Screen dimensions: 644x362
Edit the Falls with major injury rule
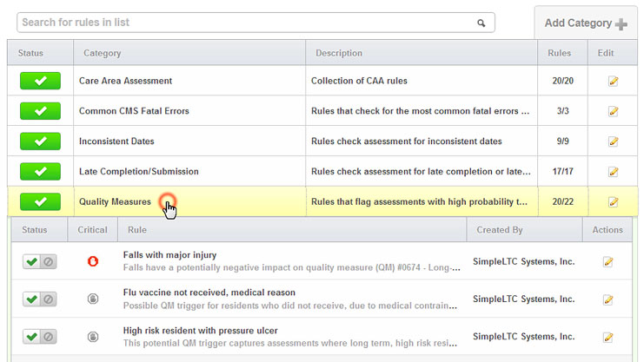(608, 261)
